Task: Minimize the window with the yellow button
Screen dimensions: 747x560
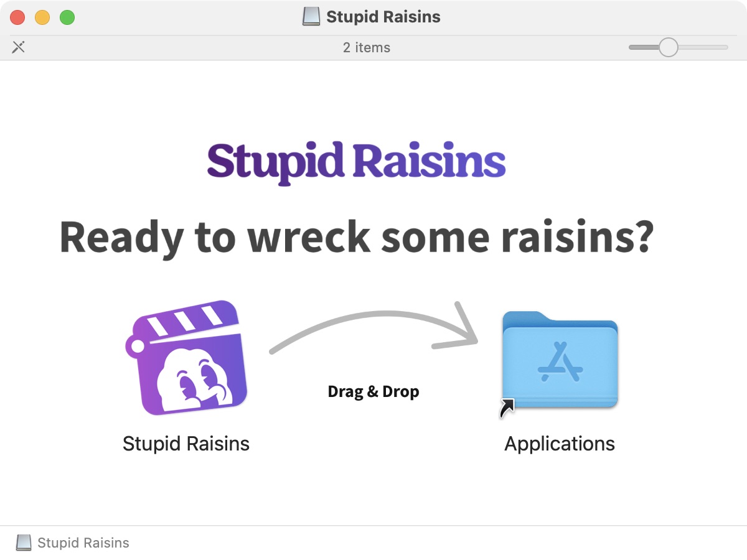Action: (x=42, y=17)
